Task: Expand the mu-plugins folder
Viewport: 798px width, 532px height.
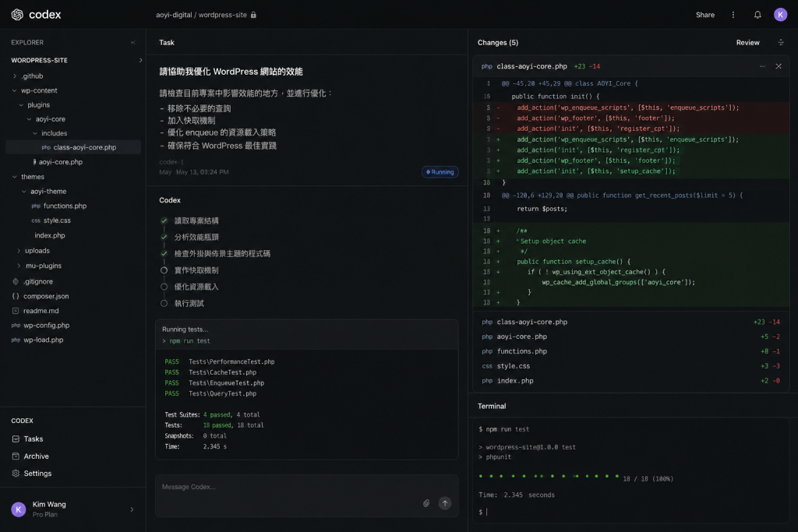Action: tap(19, 266)
